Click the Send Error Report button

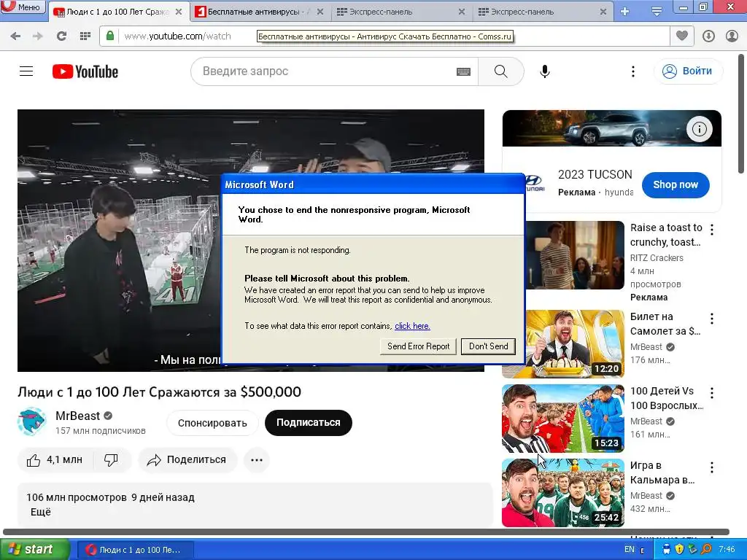pyautogui.click(x=418, y=346)
